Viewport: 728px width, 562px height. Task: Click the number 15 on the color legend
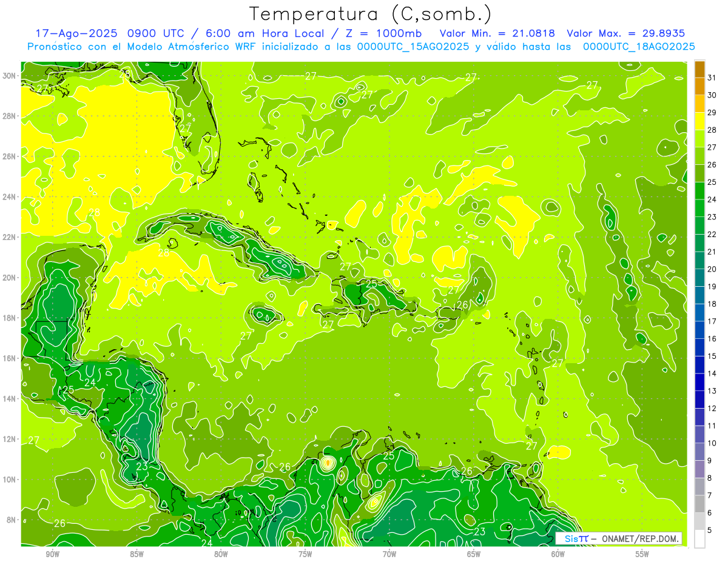coord(712,356)
